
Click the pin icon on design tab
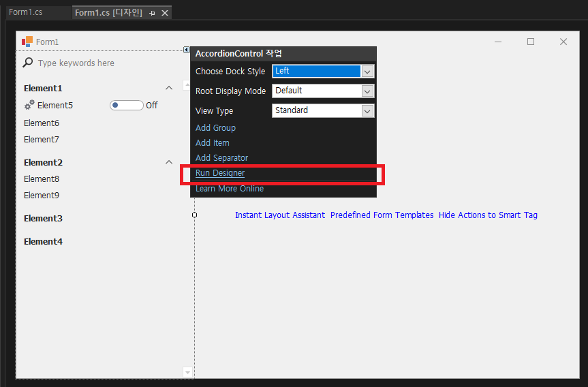tap(152, 13)
